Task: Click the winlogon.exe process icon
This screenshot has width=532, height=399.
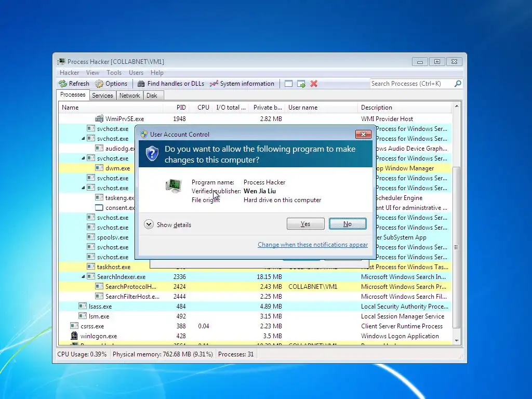Action: click(74, 336)
